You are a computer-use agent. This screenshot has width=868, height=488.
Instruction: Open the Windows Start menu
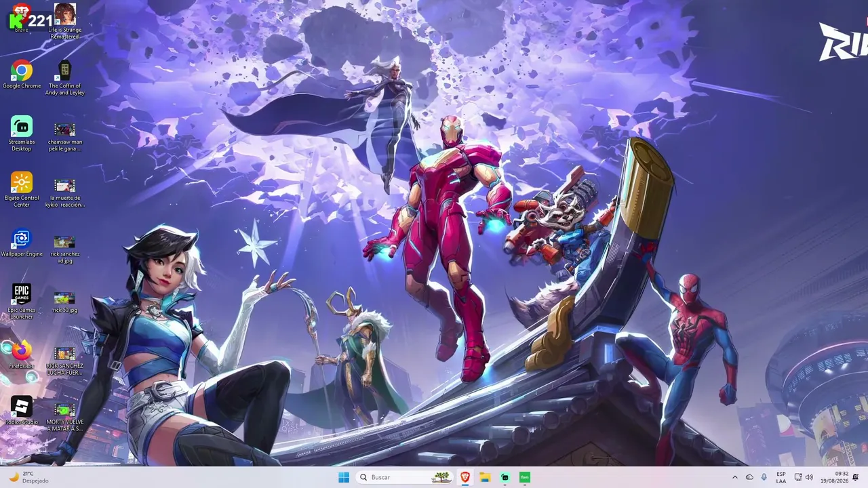[344, 477]
